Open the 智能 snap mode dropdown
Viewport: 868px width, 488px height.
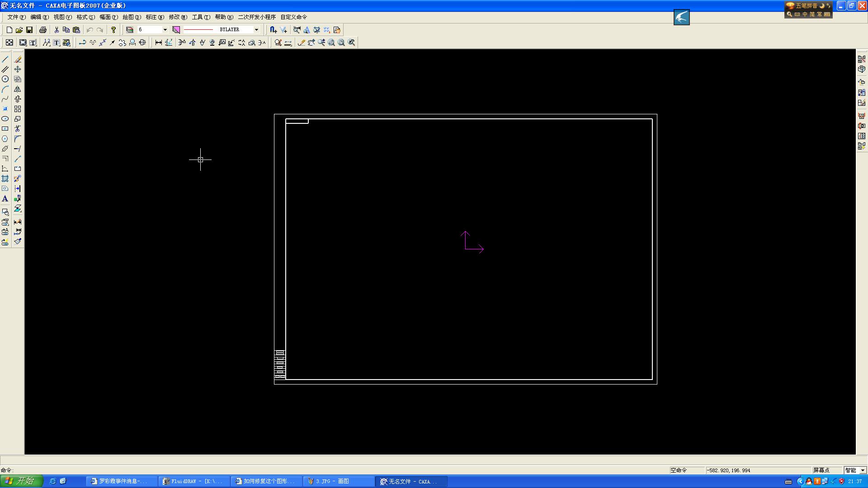(863, 470)
